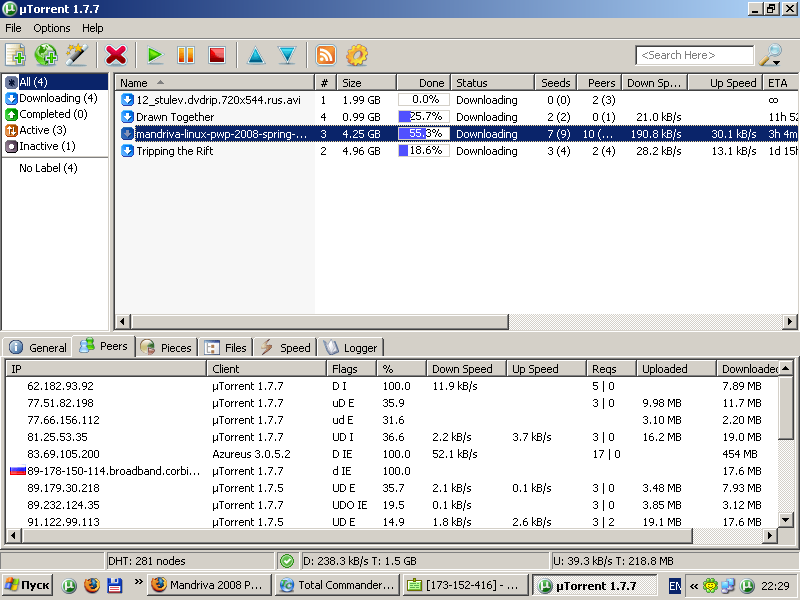Click the green network status check icon

pos(287,561)
